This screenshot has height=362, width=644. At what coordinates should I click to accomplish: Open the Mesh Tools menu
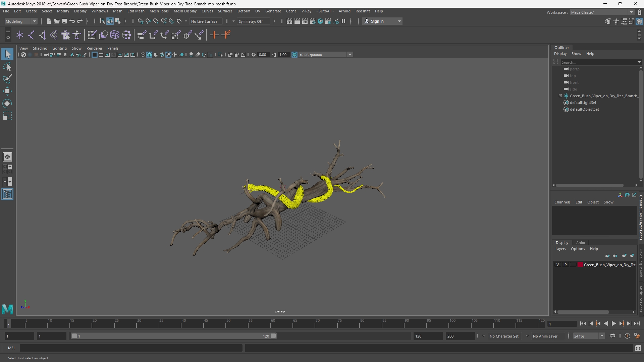[159, 11]
